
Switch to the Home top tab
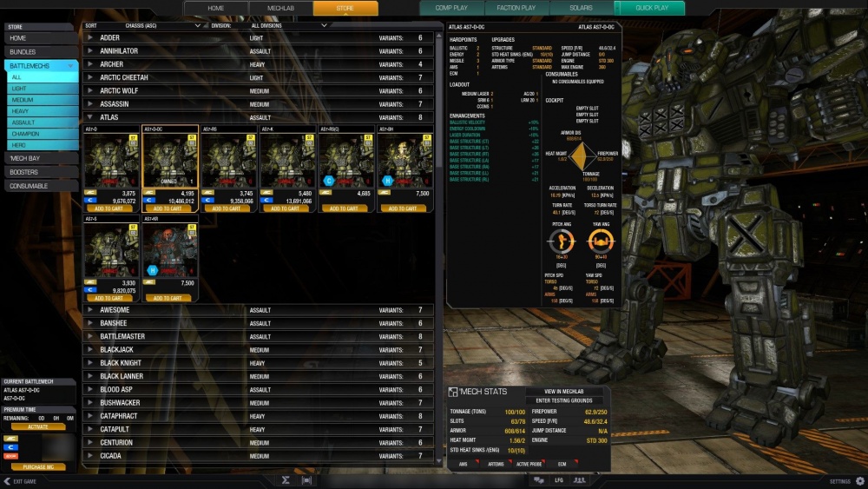[x=216, y=8]
